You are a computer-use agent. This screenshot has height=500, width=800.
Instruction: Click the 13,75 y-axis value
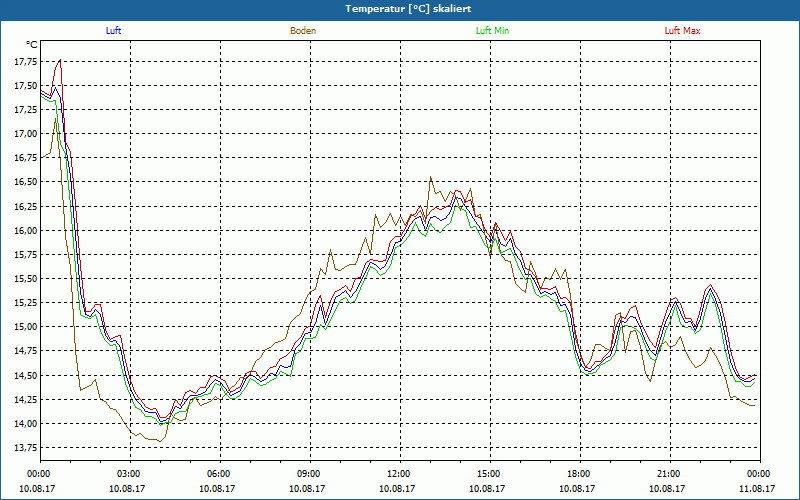pos(26,447)
